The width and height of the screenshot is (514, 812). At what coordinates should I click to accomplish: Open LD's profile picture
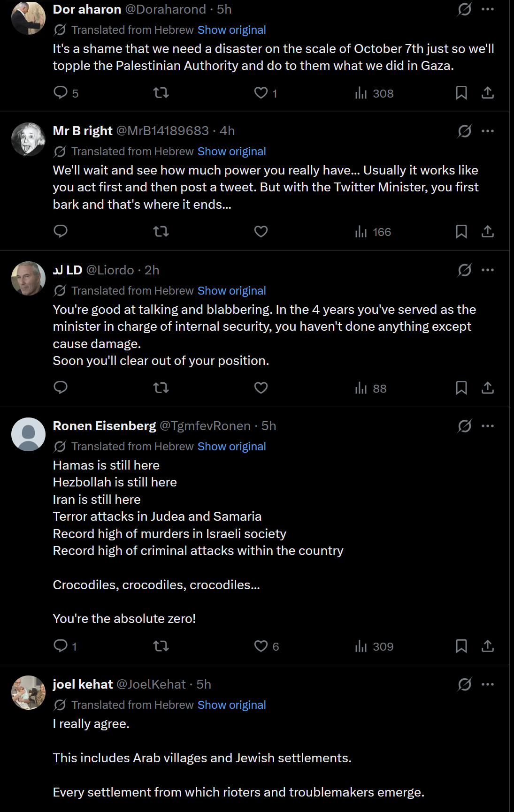point(28,278)
